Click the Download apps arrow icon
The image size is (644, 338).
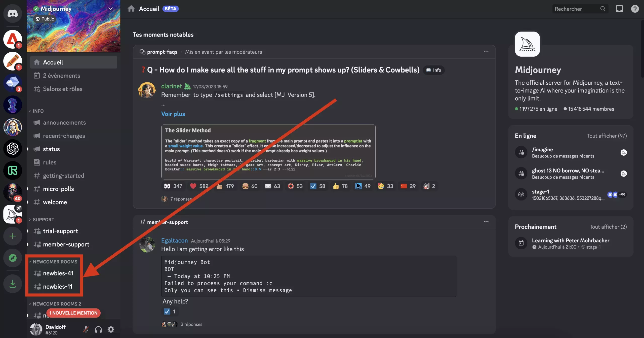pyautogui.click(x=13, y=284)
